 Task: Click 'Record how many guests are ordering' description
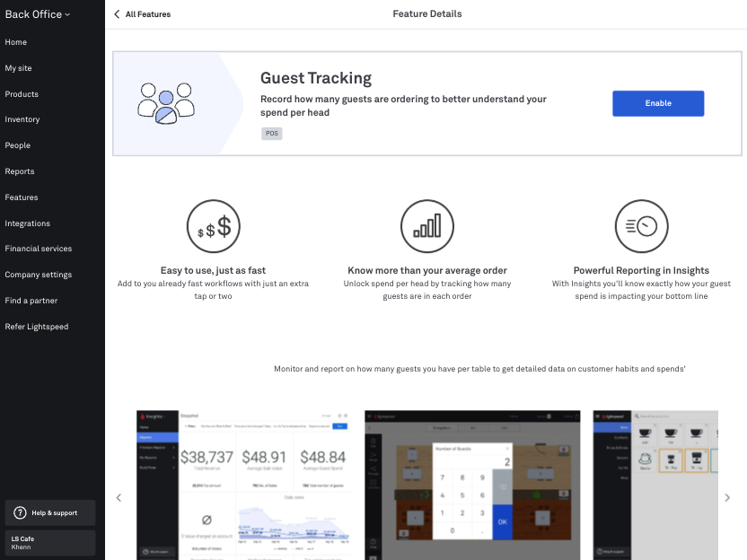pyautogui.click(x=403, y=106)
